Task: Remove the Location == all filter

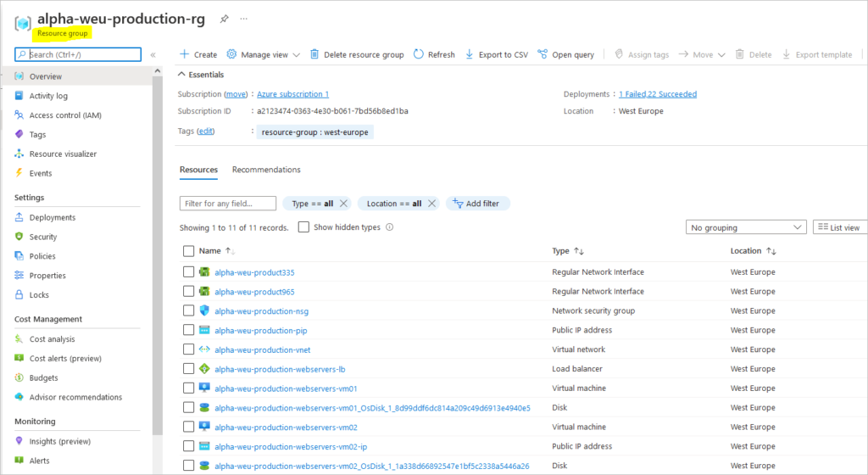Action: pos(431,204)
